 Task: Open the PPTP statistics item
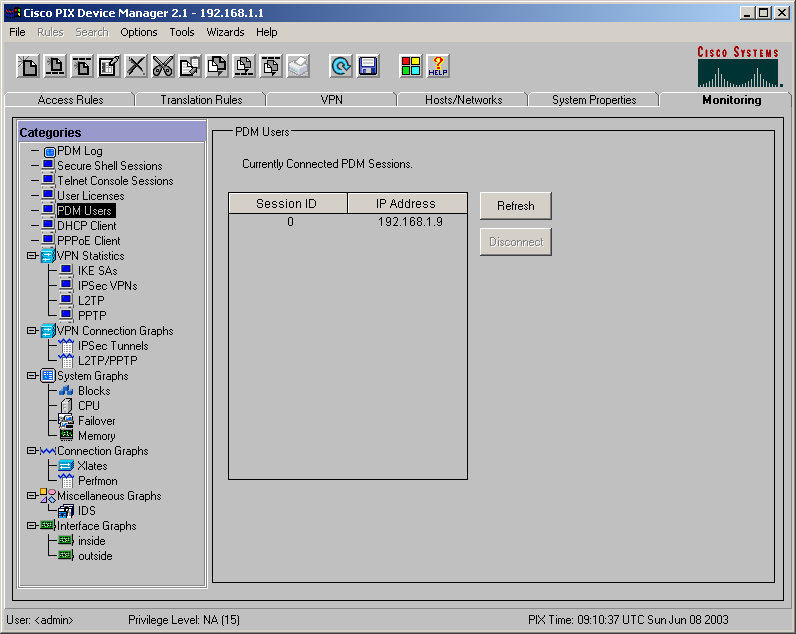pos(92,316)
